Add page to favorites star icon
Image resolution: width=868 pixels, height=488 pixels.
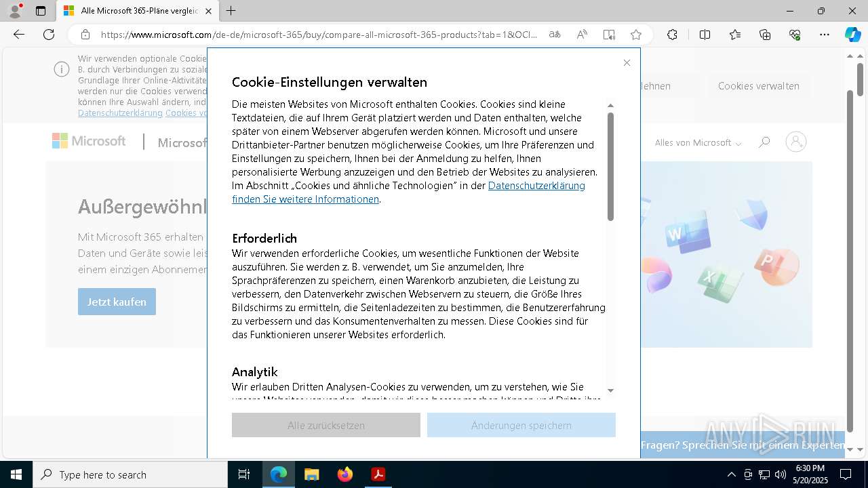coord(635,35)
